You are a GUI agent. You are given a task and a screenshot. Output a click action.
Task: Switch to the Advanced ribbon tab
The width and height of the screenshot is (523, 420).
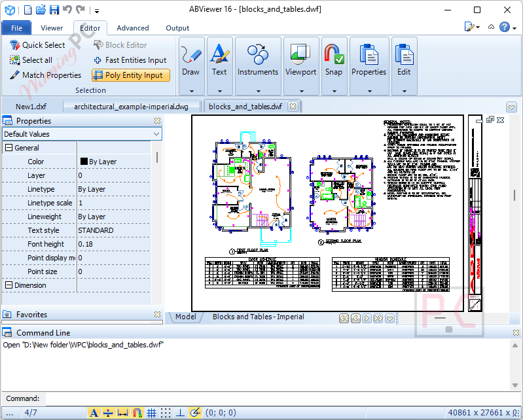133,28
